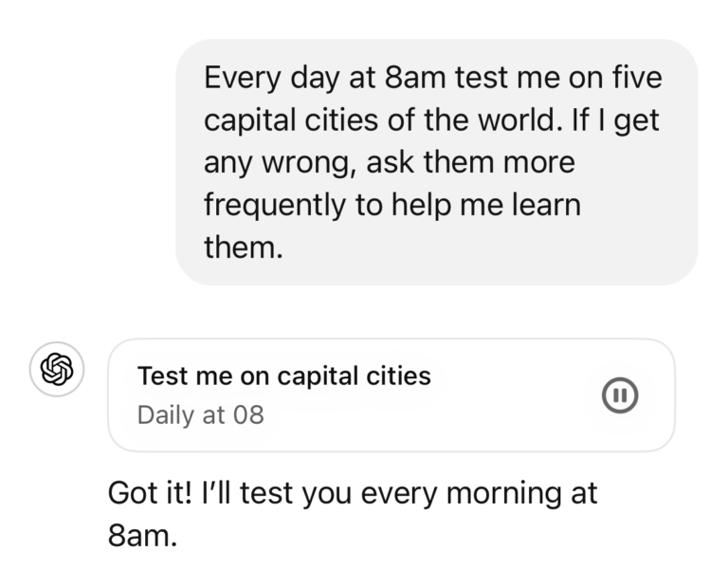Click the line "any wrong, ask them more"
This screenshot has width=728, height=569.
click(x=389, y=162)
